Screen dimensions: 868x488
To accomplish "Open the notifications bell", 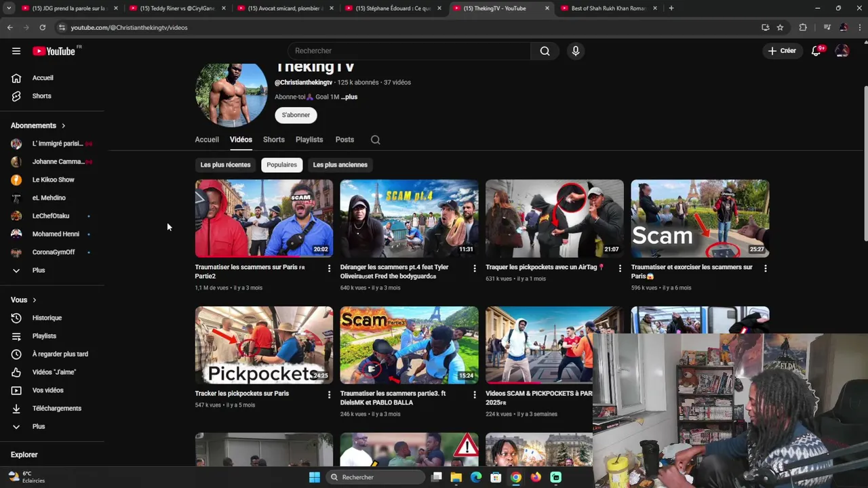I will pyautogui.click(x=816, y=51).
